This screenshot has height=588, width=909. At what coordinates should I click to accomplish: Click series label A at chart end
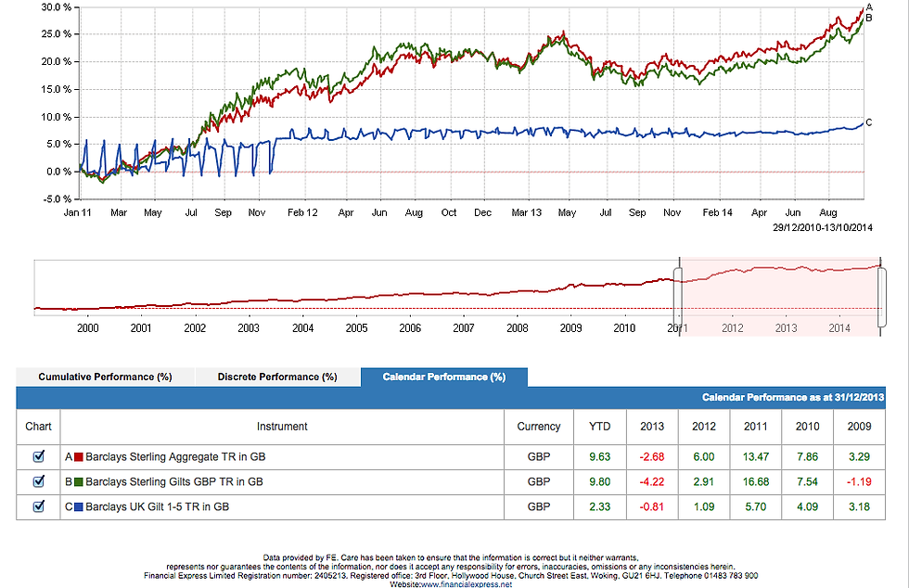coord(869,7)
